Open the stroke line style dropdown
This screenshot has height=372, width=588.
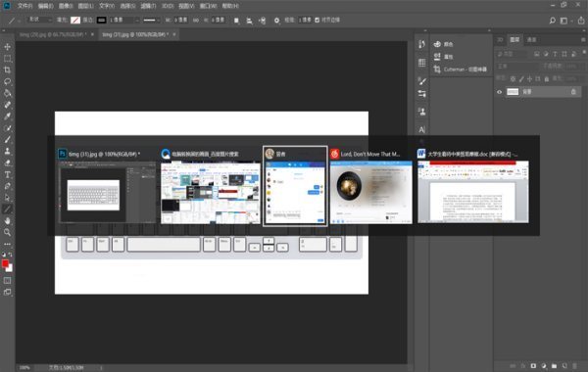151,20
